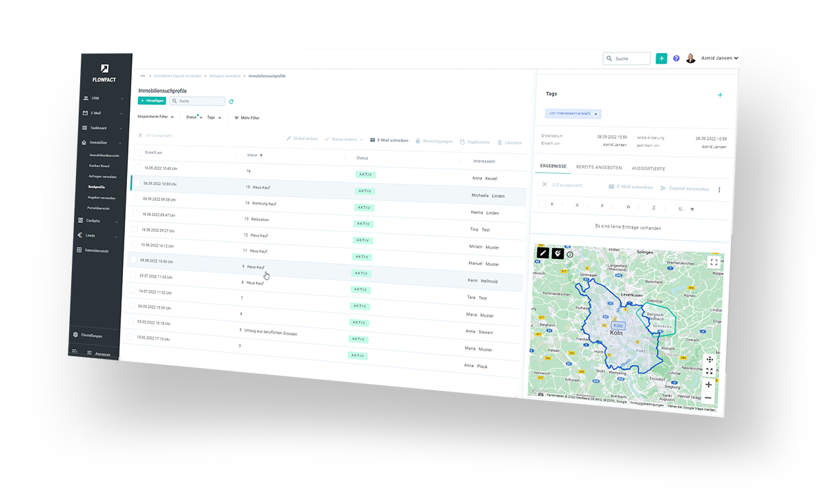829x504 pixels.
Task: Check the row dated 16.09.2022 10:45 Uhr
Action: point(137,168)
